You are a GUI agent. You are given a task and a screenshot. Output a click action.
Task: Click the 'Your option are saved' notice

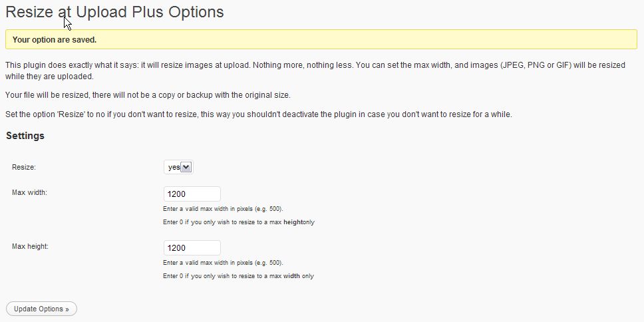pyautogui.click(x=321, y=40)
